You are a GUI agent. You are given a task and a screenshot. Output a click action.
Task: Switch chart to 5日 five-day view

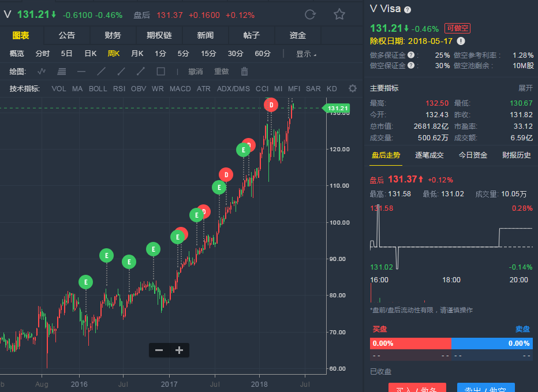[66, 54]
